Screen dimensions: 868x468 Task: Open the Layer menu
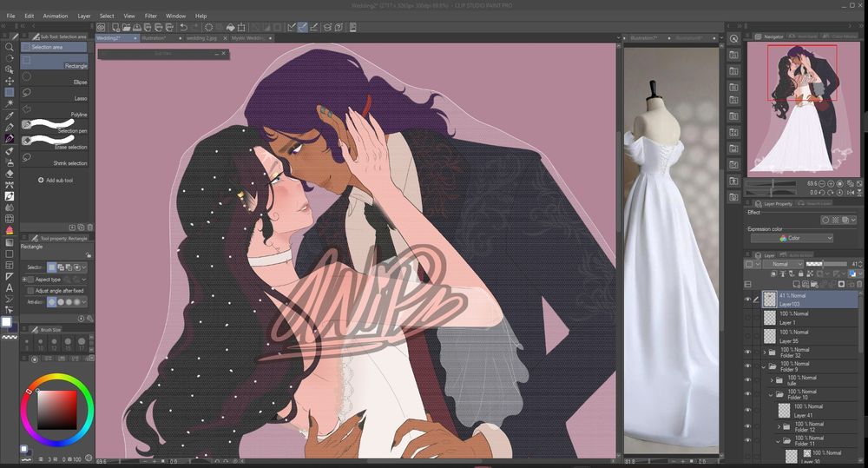coord(84,16)
